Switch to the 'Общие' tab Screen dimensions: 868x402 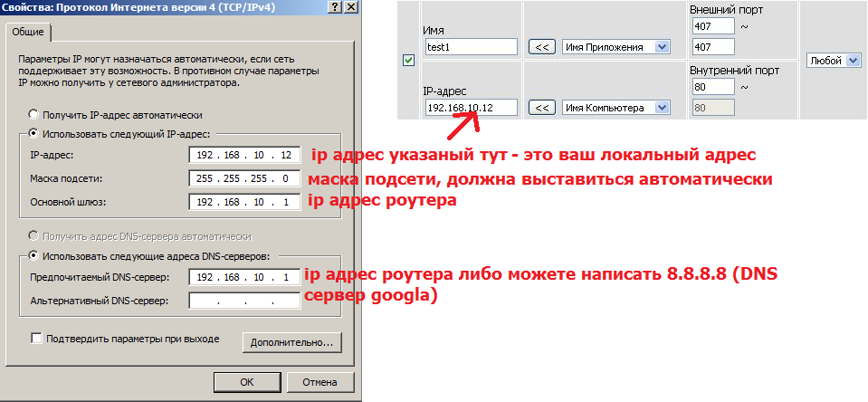coord(28,33)
